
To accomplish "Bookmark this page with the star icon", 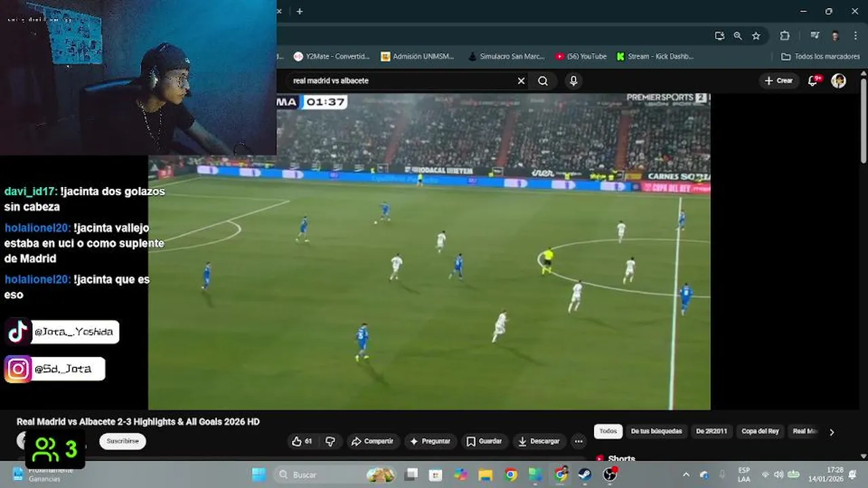I will [x=756, y=36].
